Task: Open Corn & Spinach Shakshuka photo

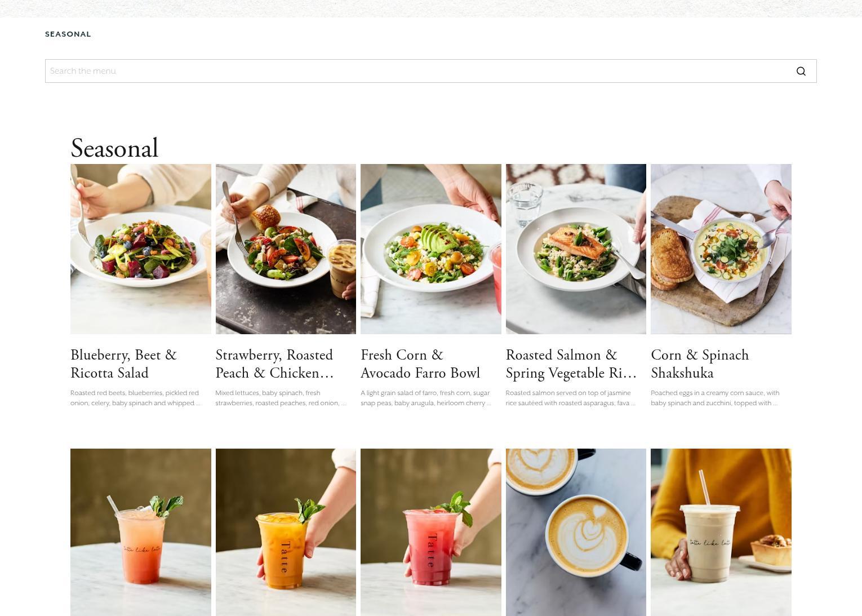Action: (x=721, y=249)
